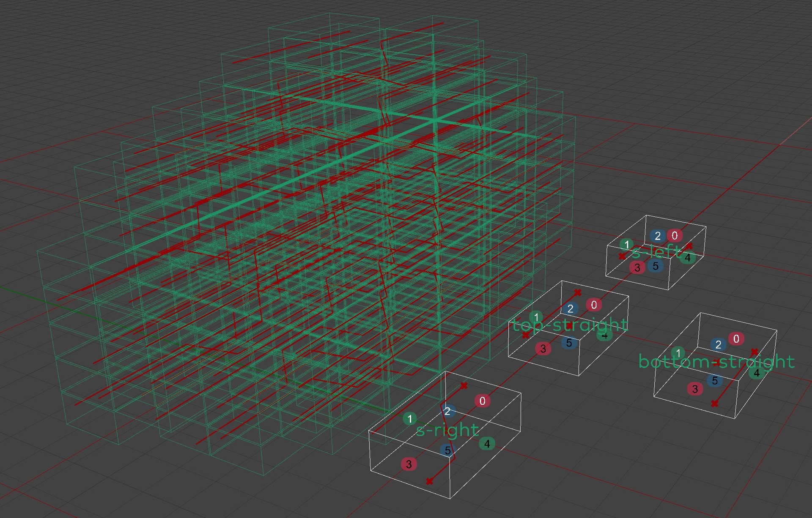This screenshot has width=812, height=518.
Task: Click green 4 marker of s-right box
Action: point(487,444)
